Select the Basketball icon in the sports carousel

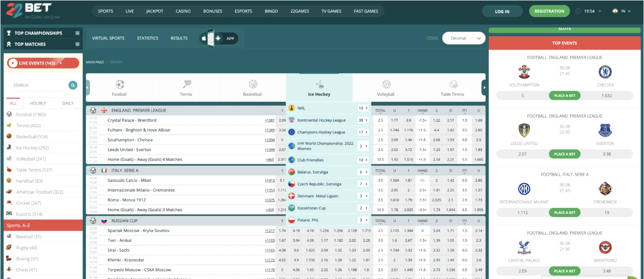coord(253,84)
